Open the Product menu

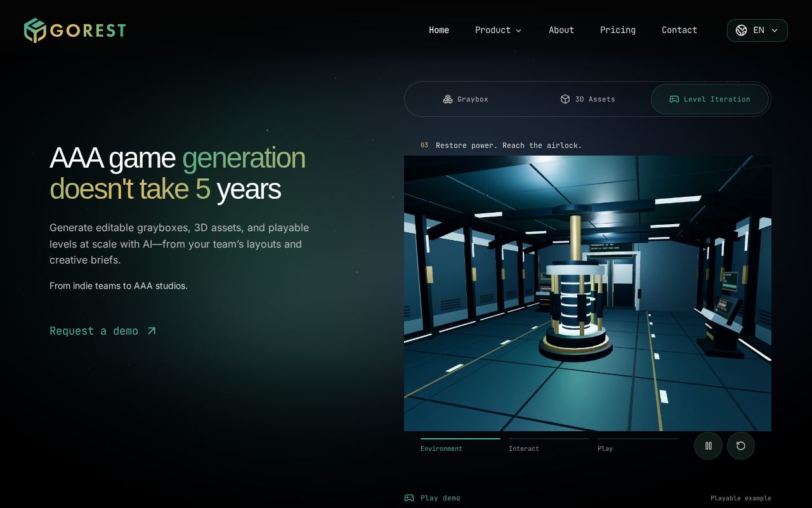(498, 30)
